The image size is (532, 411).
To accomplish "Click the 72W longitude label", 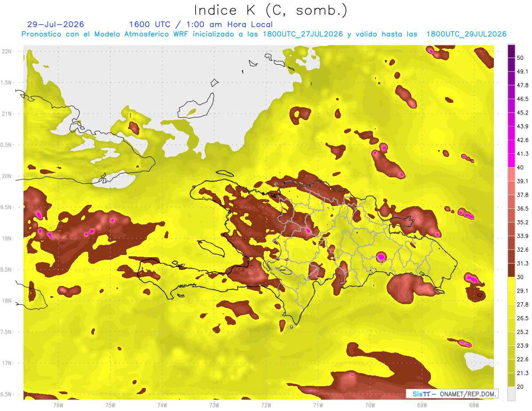I will [266, 405].
